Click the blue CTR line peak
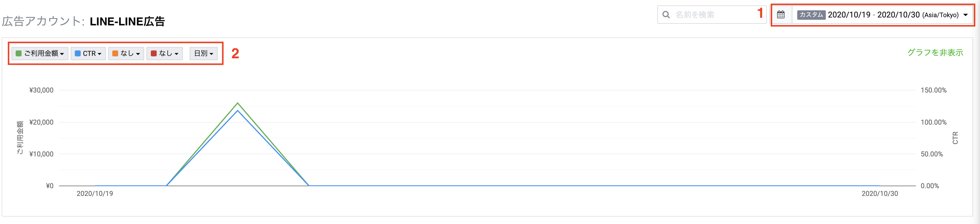Screen dimensions: 980x224 238,111
